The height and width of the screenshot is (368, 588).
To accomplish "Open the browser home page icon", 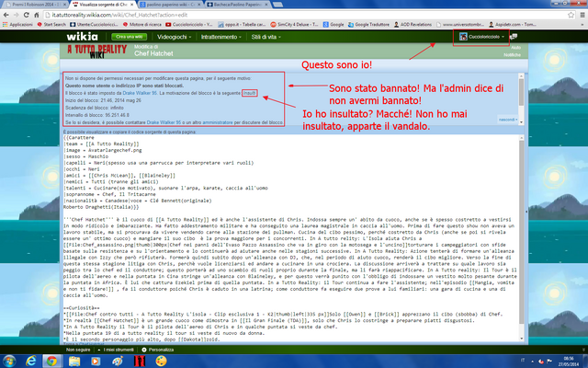I will coord(37,15).
